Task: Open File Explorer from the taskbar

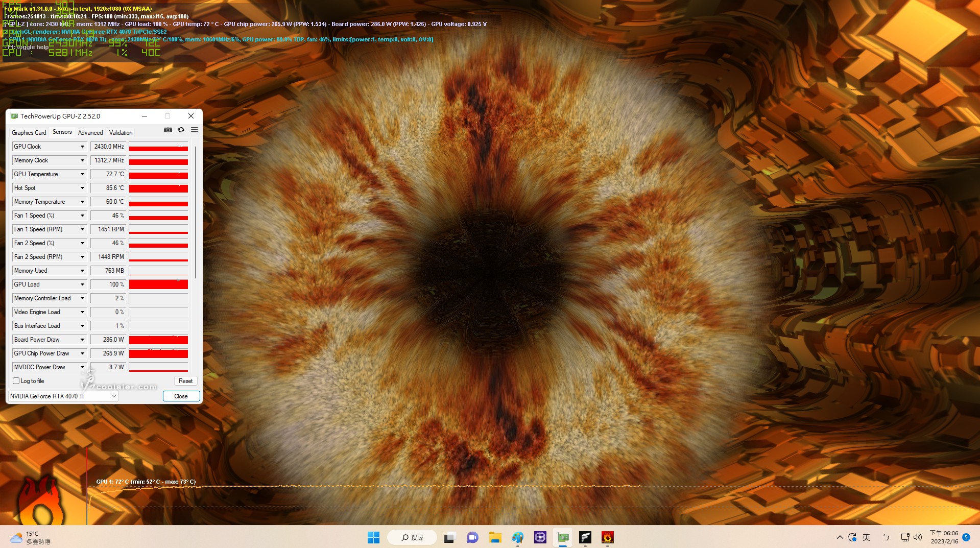Action: pyautogui.click(x=495, y=537)
